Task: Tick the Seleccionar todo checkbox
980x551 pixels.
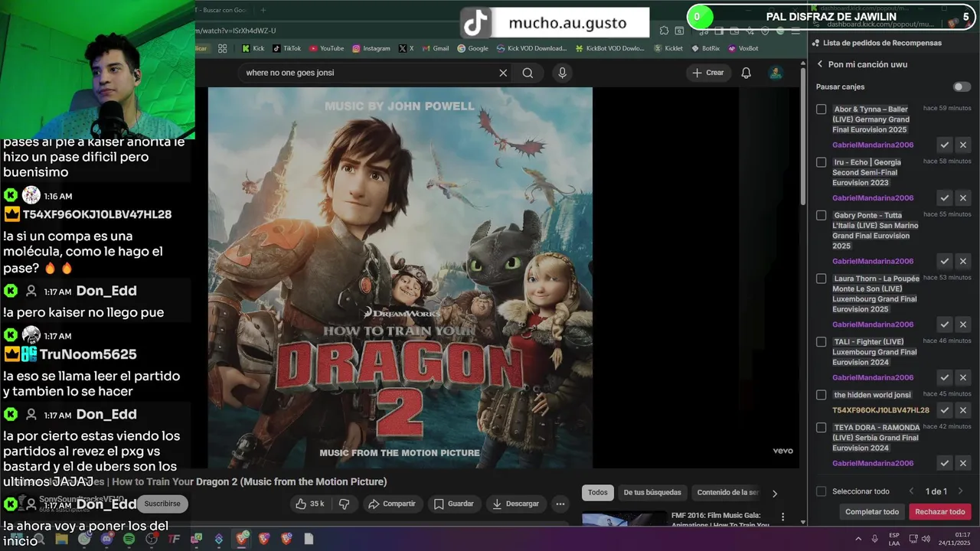Action: [822, 491]
